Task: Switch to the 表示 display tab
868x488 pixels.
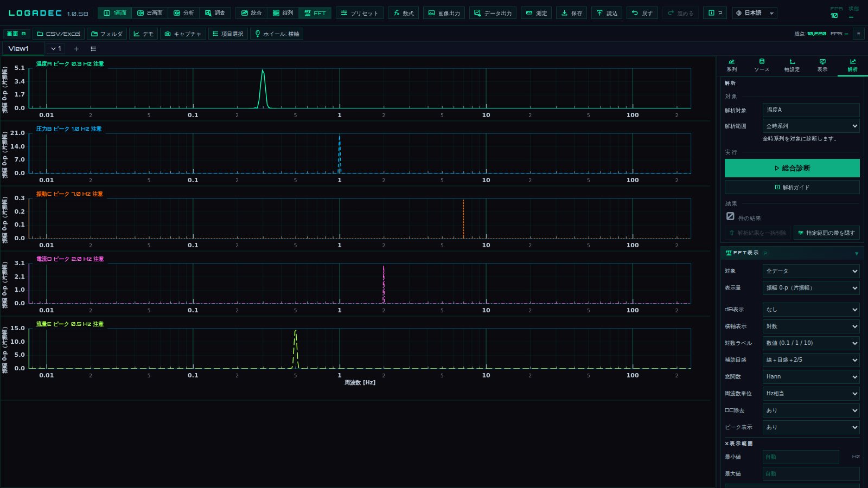Action: [822, 66]
